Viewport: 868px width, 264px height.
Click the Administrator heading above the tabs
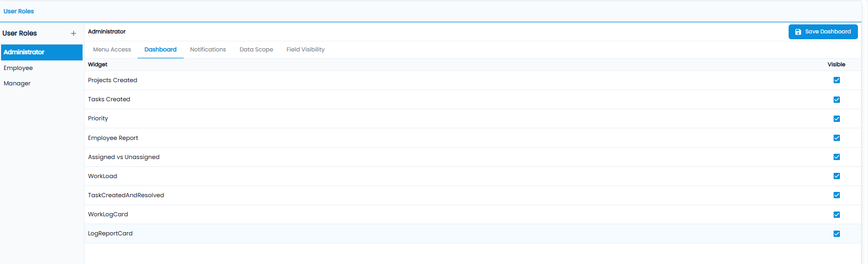pos(107,32)
